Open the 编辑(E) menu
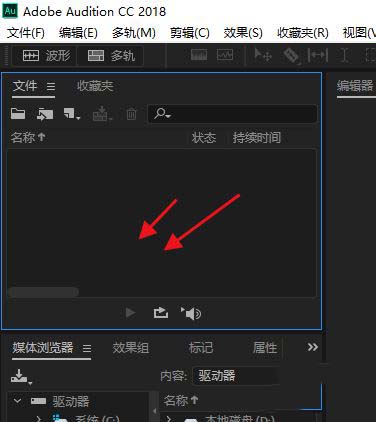The width and height of the screenshot is (376, 422). click(x=78, y=33)
